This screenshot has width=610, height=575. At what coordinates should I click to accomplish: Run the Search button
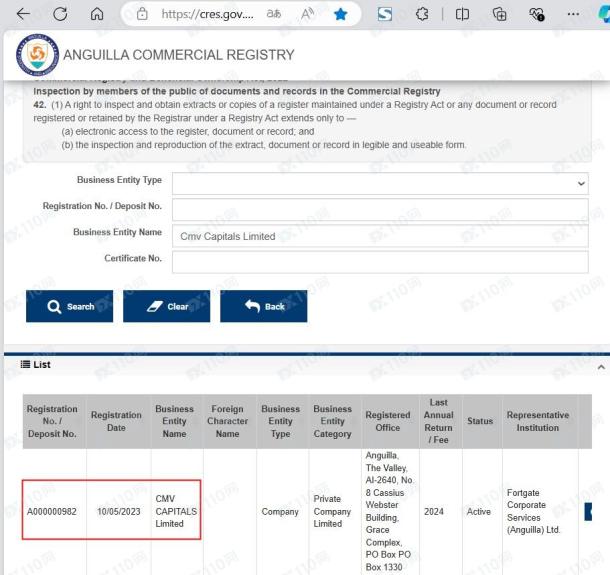70,306
